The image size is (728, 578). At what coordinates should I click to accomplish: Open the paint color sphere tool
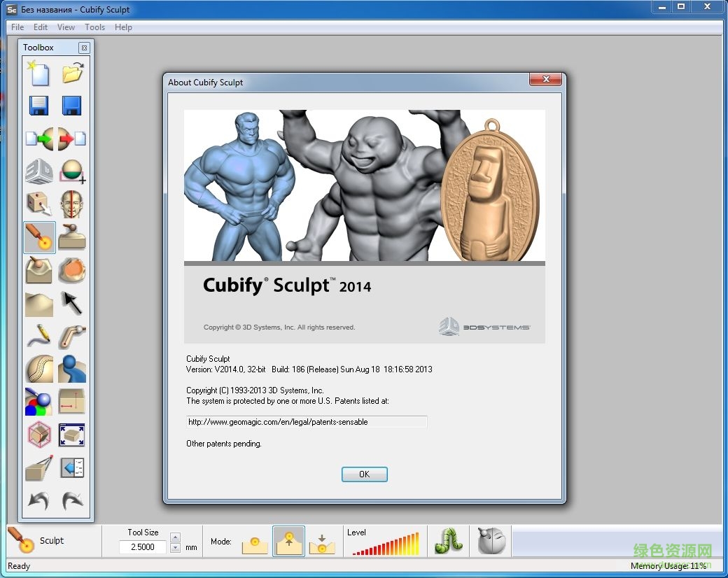(x=38, y=402)
